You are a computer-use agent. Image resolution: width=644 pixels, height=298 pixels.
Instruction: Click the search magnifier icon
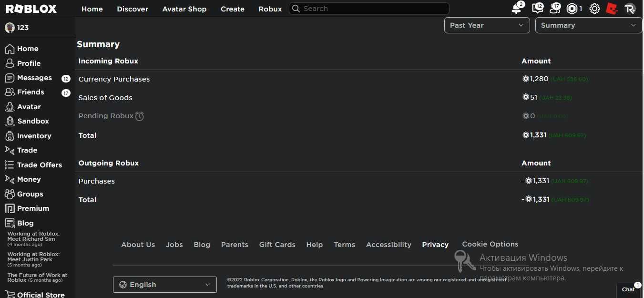pos(296,9)
